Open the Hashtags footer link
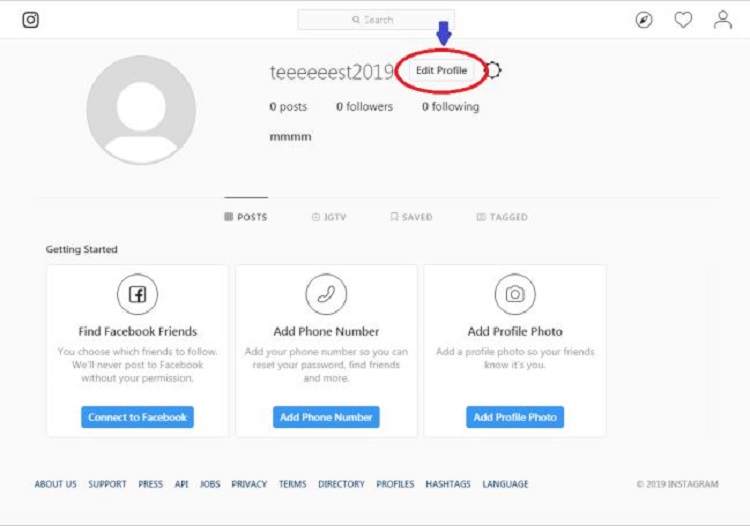Screen dimensions: 750x526 coord(448,484)
